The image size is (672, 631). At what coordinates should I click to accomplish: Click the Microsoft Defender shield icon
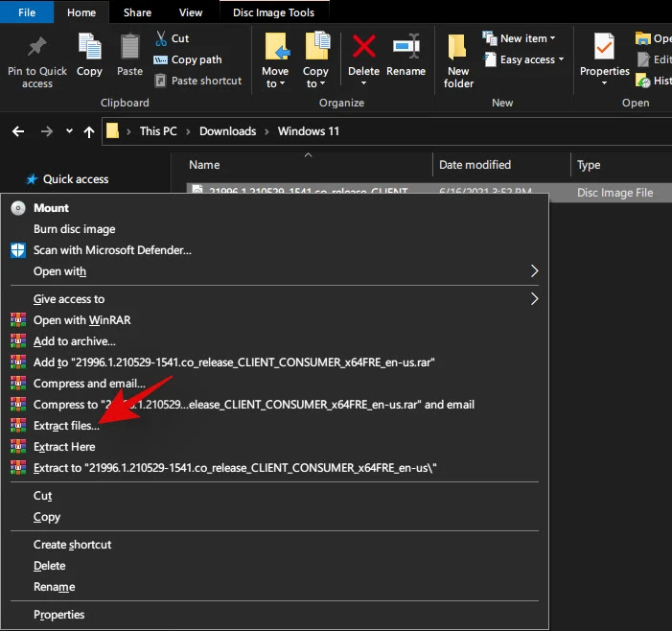[18, 250]
